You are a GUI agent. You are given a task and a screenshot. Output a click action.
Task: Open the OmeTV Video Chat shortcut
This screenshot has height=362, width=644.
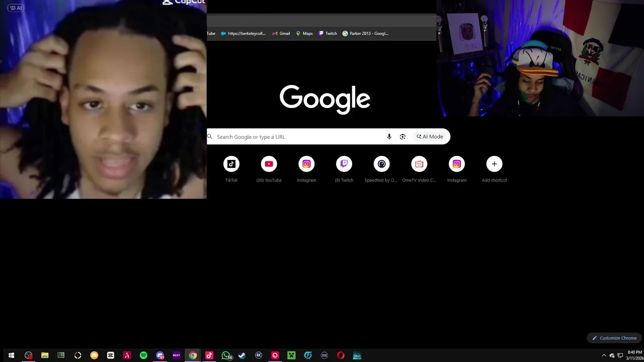click(419, 169)
